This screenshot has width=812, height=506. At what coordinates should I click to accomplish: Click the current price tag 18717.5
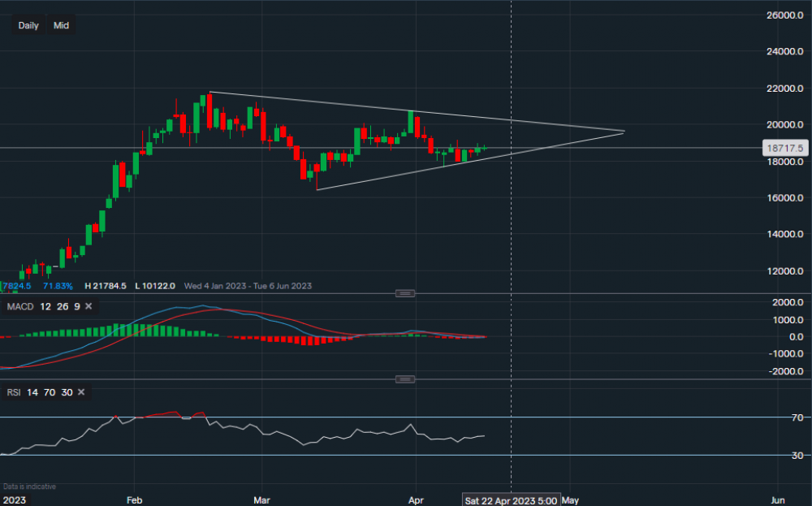(784, 149)
